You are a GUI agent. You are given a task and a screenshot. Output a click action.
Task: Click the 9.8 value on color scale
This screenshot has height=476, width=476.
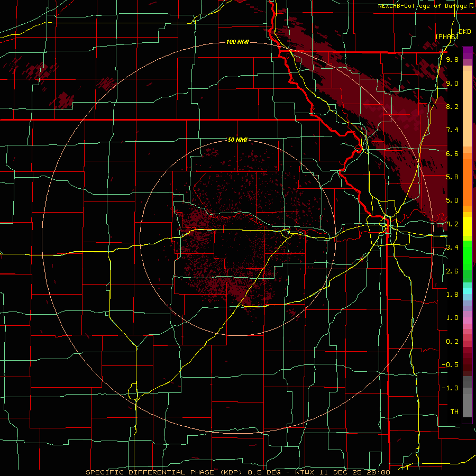452,60
